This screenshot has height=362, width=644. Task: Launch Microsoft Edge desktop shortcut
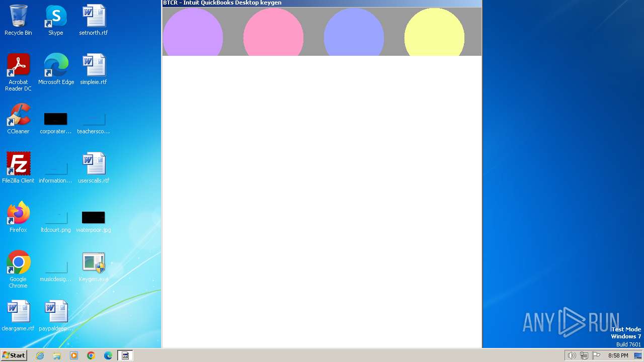(x=56, y=69)
